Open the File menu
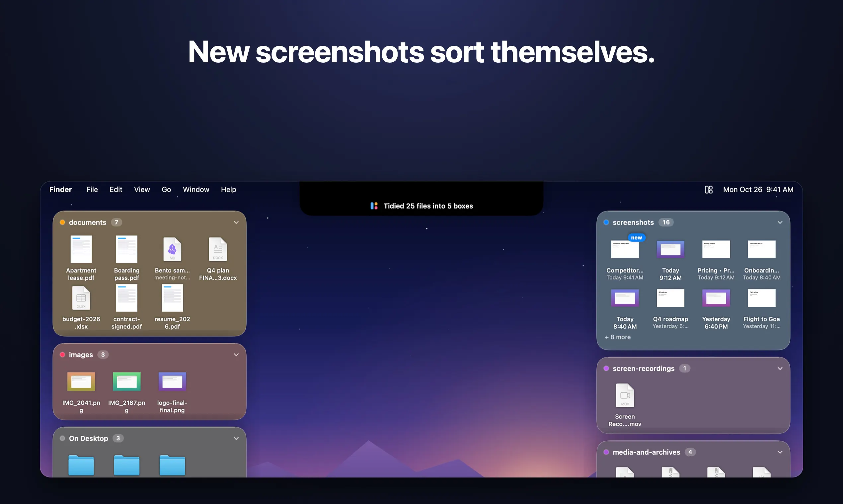 point(92,190)
